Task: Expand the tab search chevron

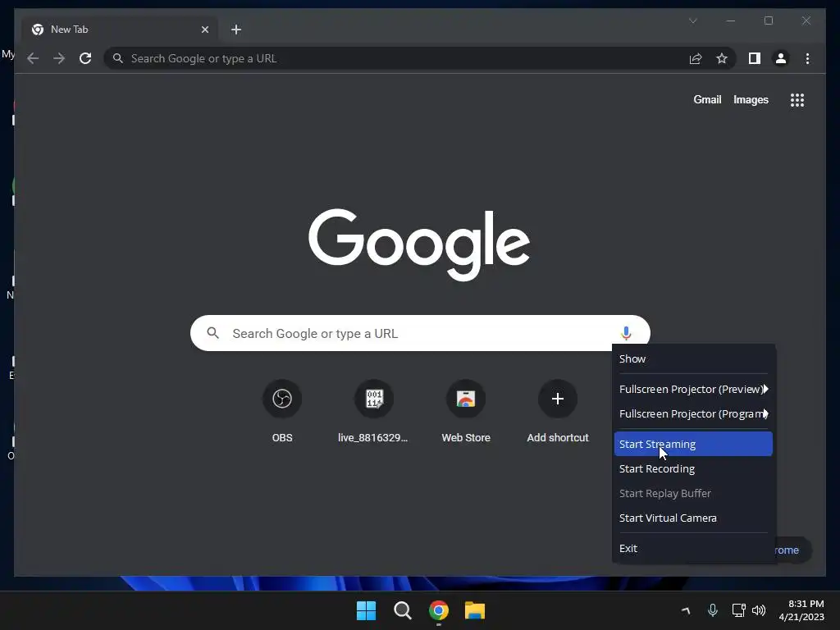Action: tap(692, 21)
